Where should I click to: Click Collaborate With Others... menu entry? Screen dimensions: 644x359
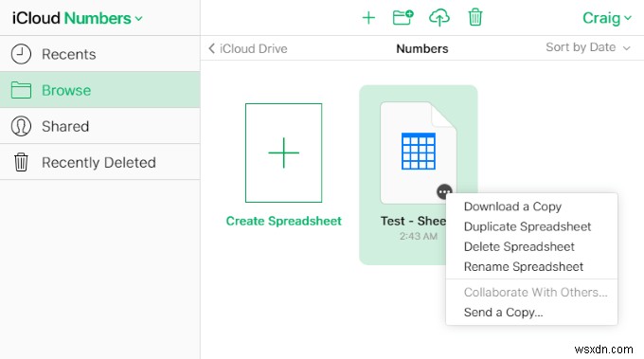pos(535,293)
